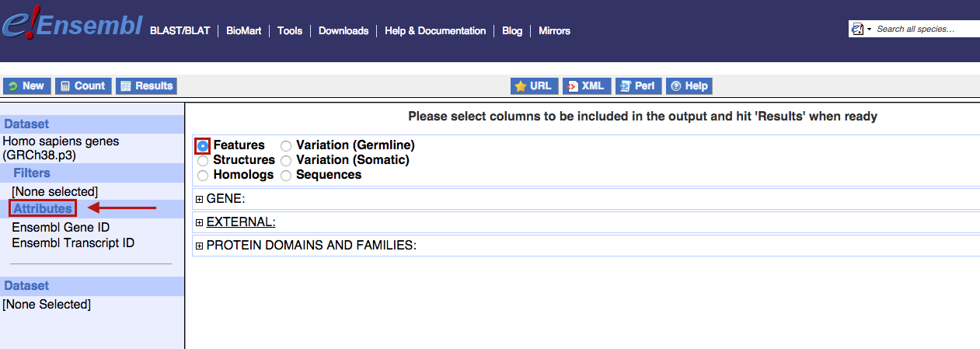This screenshot has height=349, width=980.
Task: Generate Perl script for query
Action: (x=638, y=86)
